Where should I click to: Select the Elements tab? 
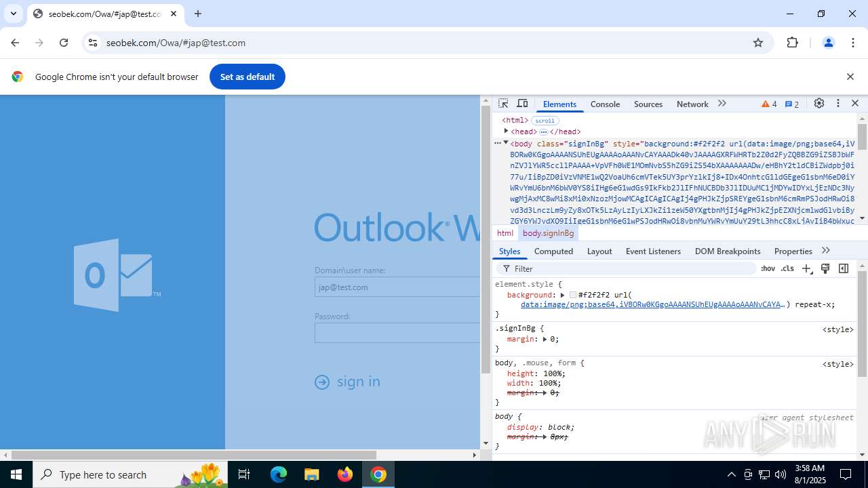[x=559, y=104]
